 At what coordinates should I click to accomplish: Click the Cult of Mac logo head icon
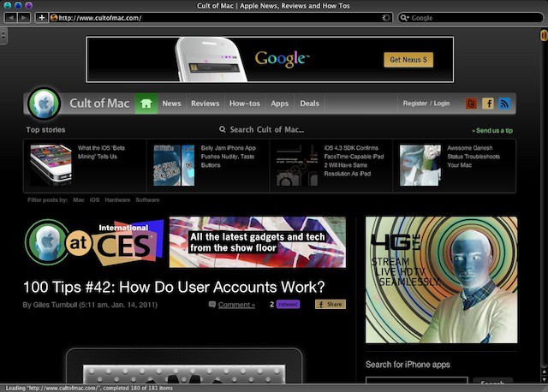pos(44,104)
